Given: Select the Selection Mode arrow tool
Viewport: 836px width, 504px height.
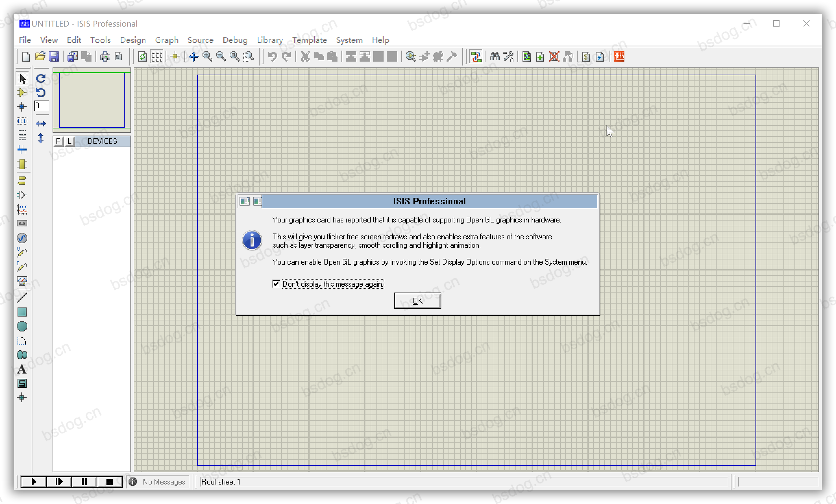Looking at the screenshot, I should (22, 79).
